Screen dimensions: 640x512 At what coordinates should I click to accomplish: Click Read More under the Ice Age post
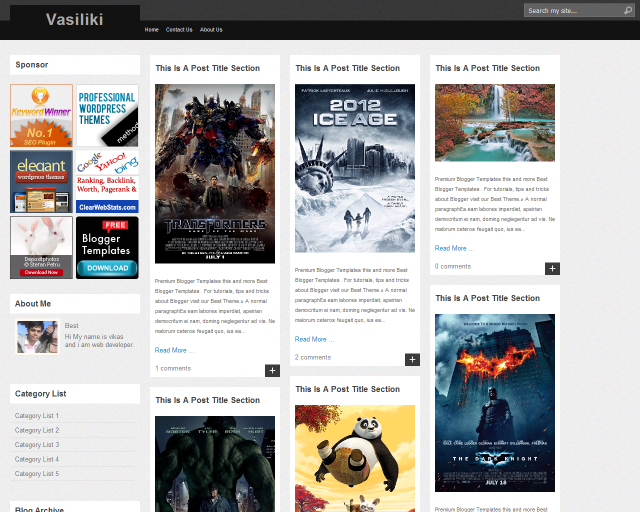pyautogui.click(x=314, y=339)
